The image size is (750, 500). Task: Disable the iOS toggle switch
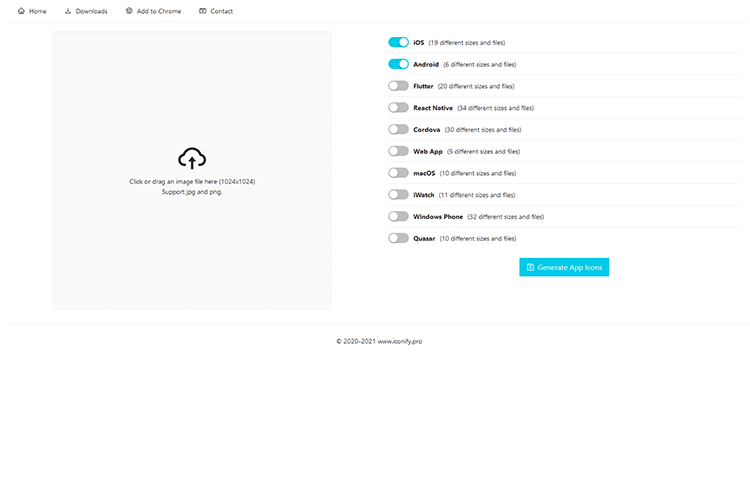coord(398,43)
